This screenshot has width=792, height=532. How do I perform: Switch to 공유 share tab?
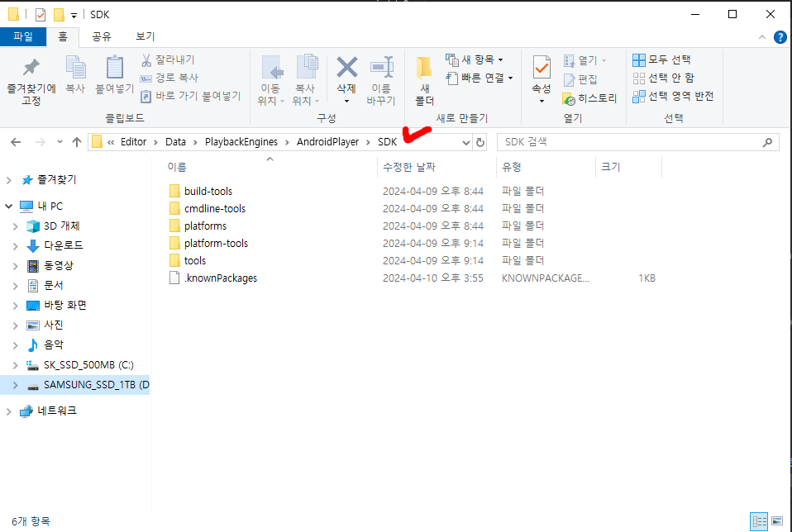(102, 37)
